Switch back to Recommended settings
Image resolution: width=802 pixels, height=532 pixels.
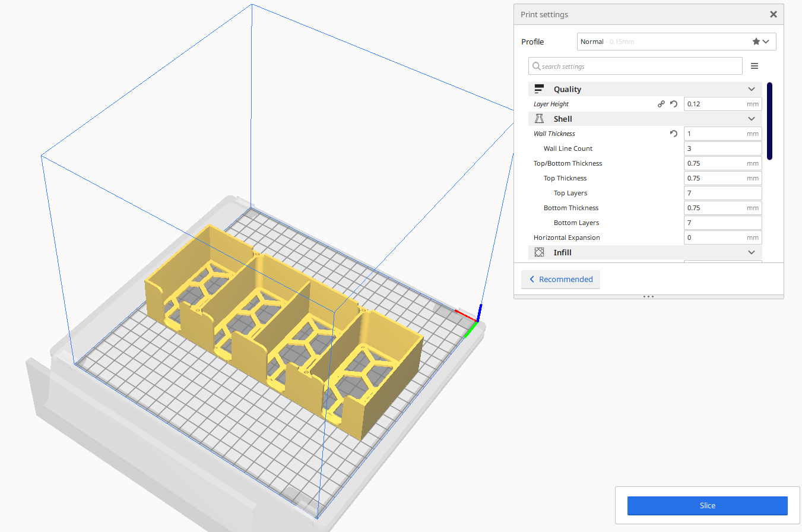(x=560, y=279)
